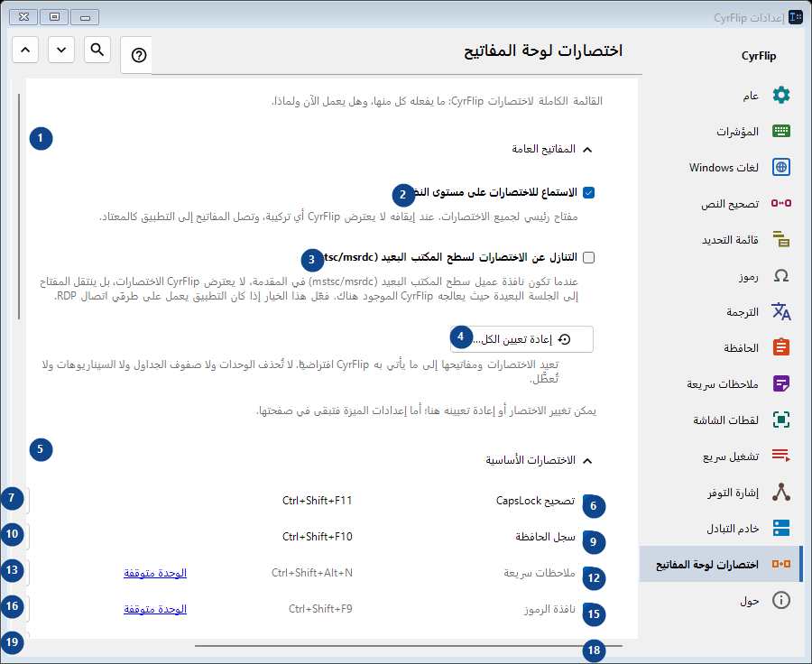The width and height of the screenshot is (812, 664).
Task: Select the ملاحظات سريعة shortcut row label
Action: pos(540,573)
